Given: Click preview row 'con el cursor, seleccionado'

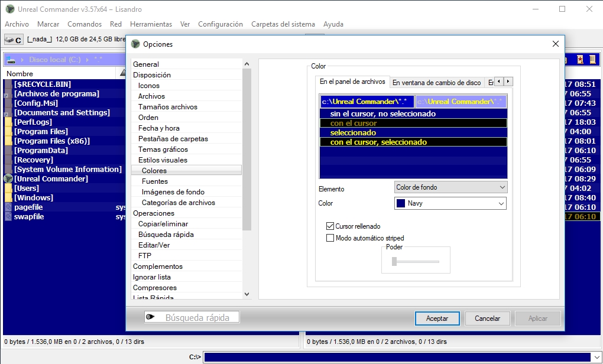Looking at the screenshot, I should [x=413, y=142].
